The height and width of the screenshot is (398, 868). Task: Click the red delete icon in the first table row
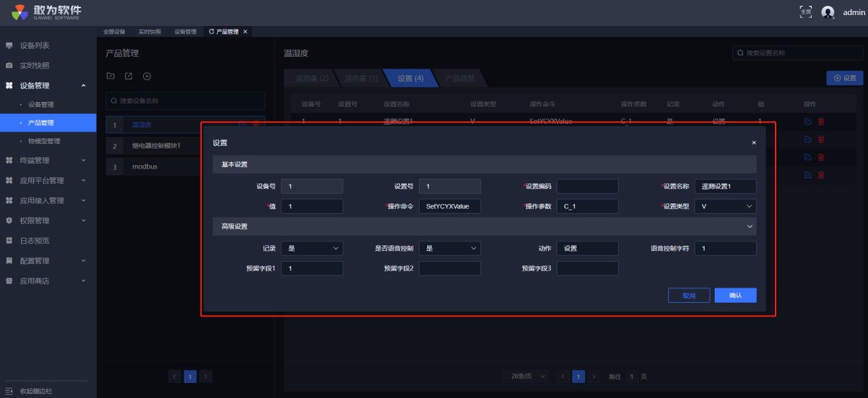[821, 121]
